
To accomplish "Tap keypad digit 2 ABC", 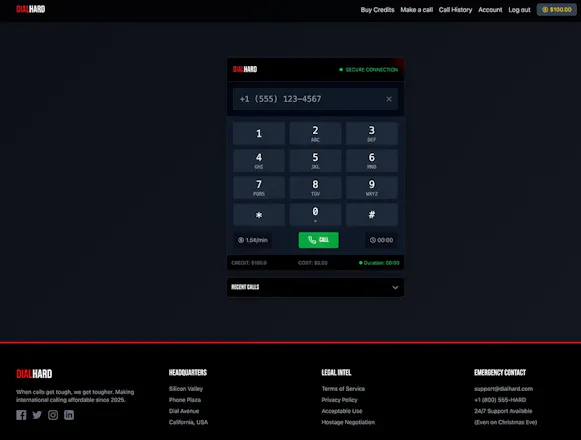I will [315, 133].
